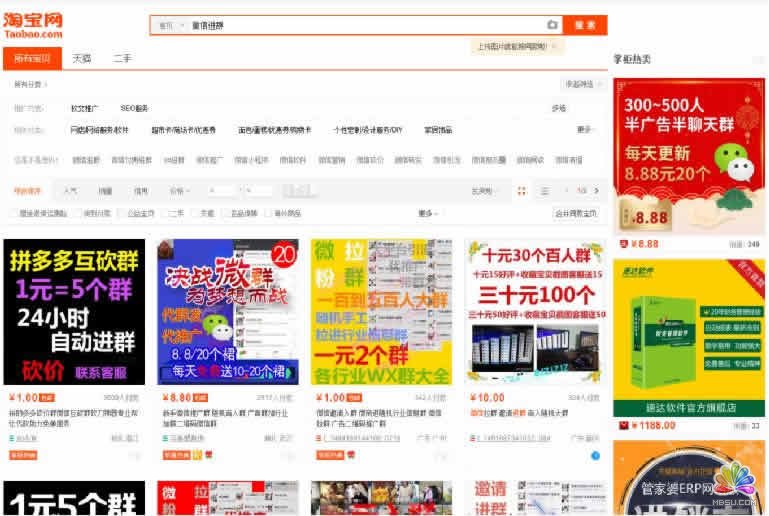Open the 价格 sort dropdown

coord(178,190)
